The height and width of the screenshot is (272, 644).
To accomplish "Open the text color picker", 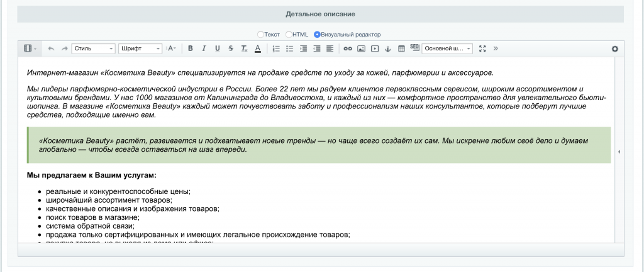I will tap(257, 48).
